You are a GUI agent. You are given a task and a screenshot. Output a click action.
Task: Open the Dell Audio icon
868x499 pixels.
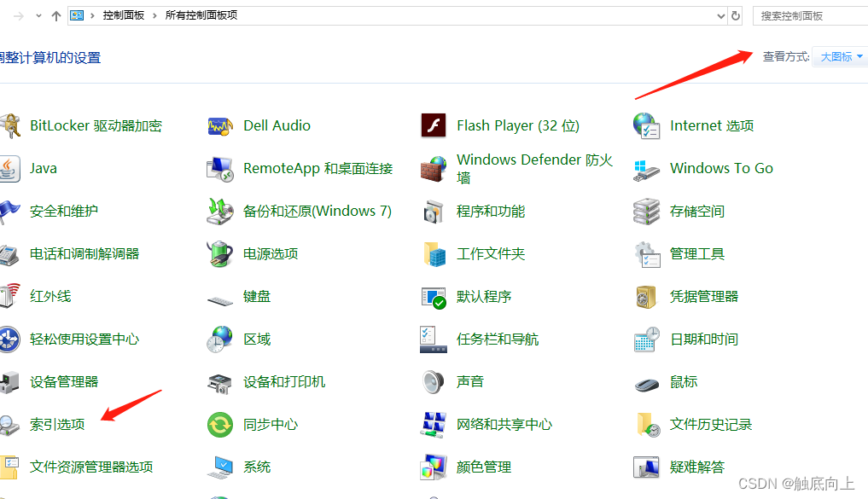click(219, 126)
